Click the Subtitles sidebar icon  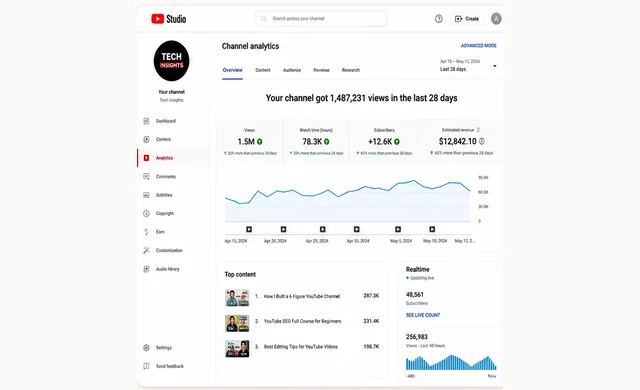[146, 195]
